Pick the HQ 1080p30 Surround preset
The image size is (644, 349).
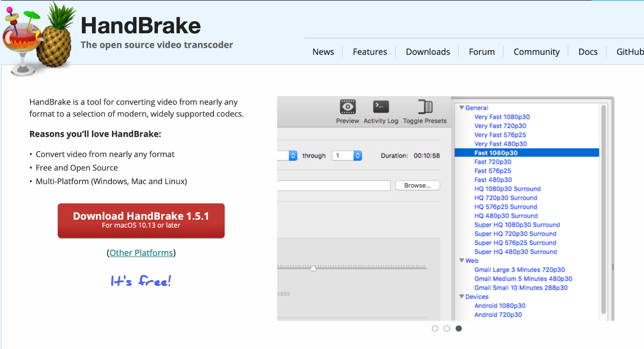click(508, 189)
